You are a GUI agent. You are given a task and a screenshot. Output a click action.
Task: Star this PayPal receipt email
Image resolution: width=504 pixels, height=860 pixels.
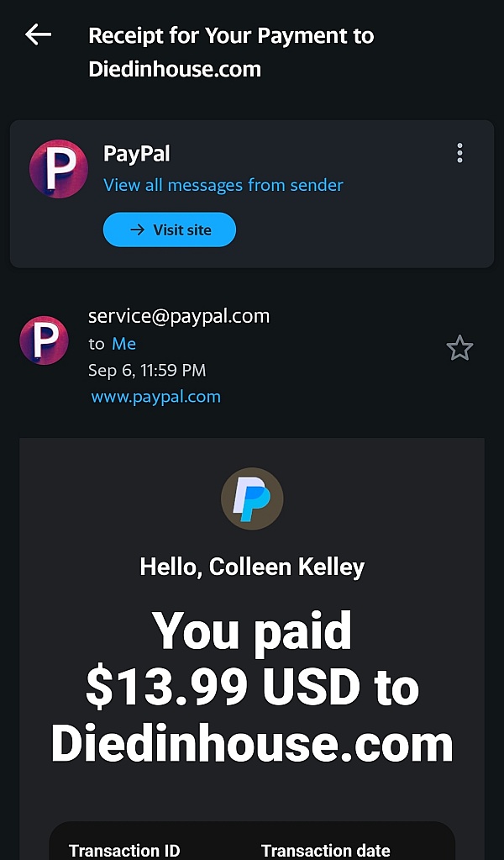[x=459, y=348]
